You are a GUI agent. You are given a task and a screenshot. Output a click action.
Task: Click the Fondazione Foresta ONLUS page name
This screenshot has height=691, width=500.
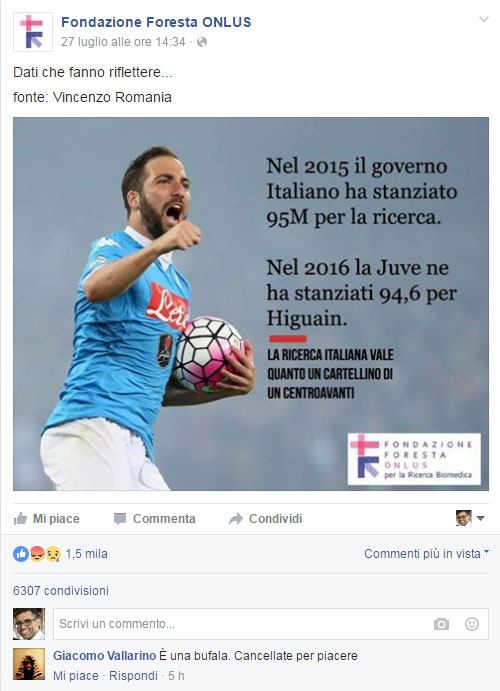tap(156, 22)
